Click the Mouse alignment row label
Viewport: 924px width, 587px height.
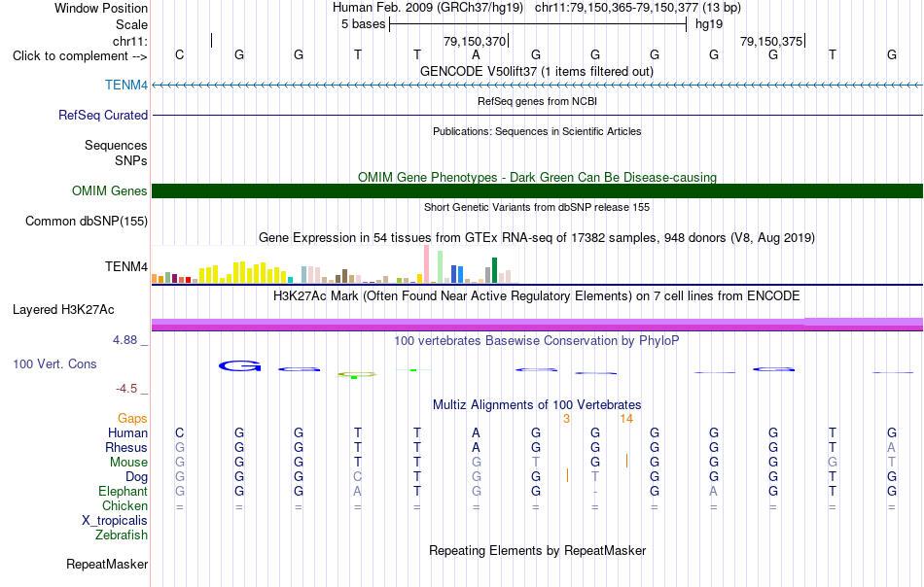(x=128, y=463)
